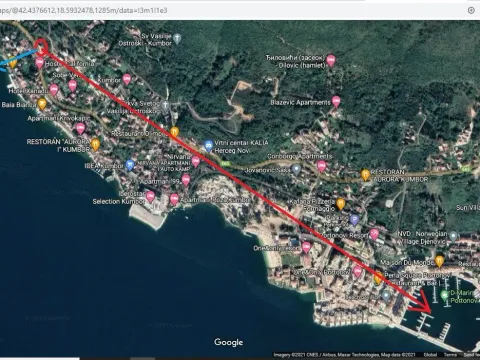Select the IDEA Kumbor shopping cart marker
The height and width of the screenshot is (360, 480).
coord(130,165)
